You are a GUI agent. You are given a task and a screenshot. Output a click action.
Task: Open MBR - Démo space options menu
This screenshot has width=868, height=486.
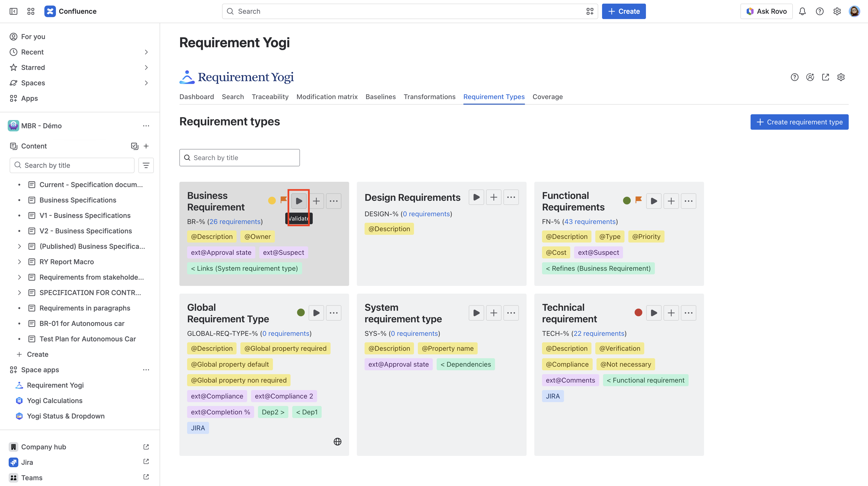tap(146, 126)
